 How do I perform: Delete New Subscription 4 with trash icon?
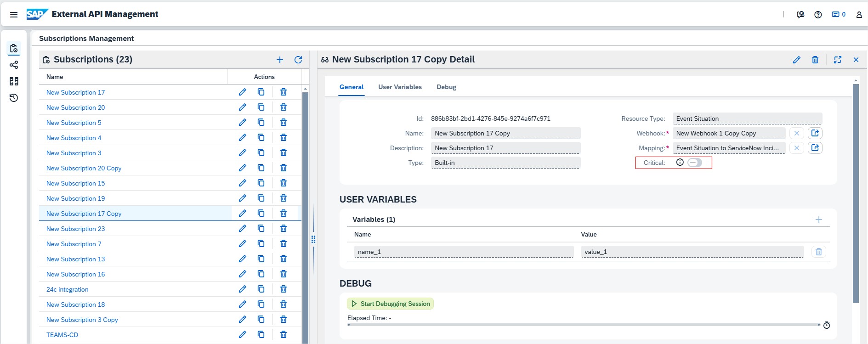(x=284, y=138)
